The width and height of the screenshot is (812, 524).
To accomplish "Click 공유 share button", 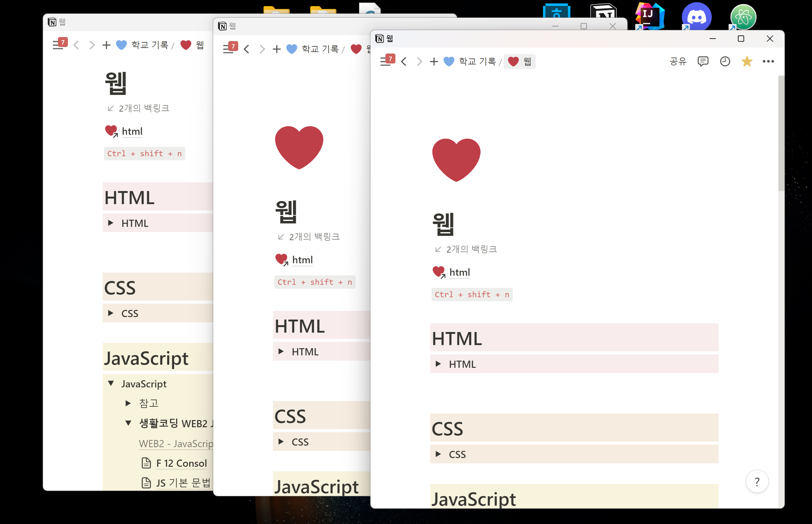I will pyautogui.click(x=677, y=62).
